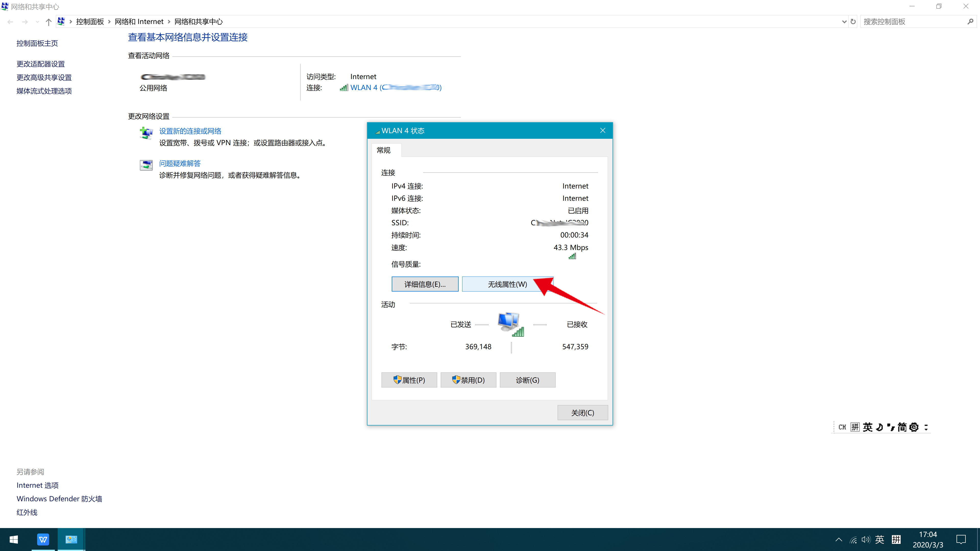Screen dimensions: 980x551
Task: Click the signal bars icon beside WLAN 4
Action: tap(344, 87)
